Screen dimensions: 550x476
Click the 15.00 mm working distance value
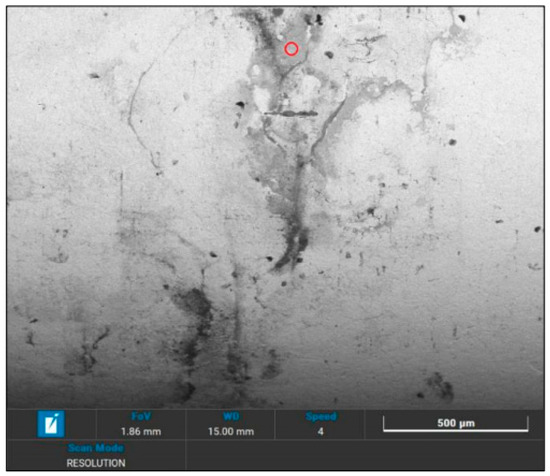point(231,431)
